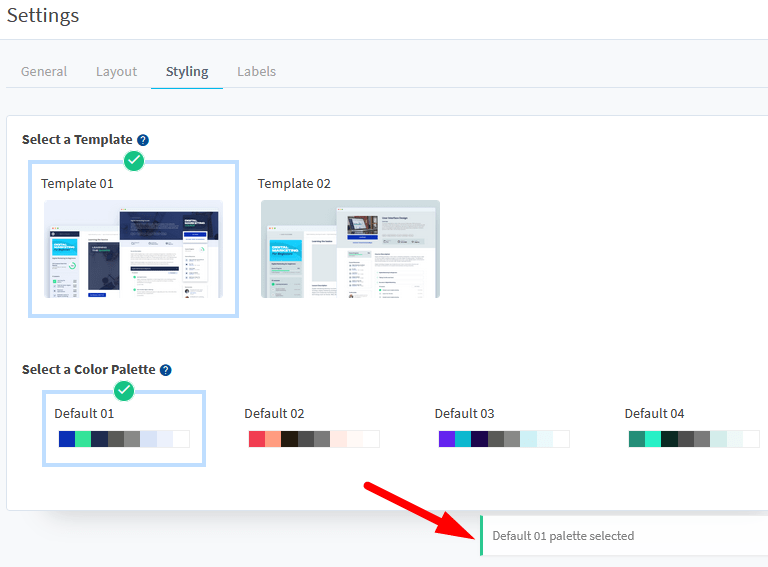Click the 'Default 01 palette selected' notification
The width and height of the screenshot is (768, 567).
click(624, 536)
